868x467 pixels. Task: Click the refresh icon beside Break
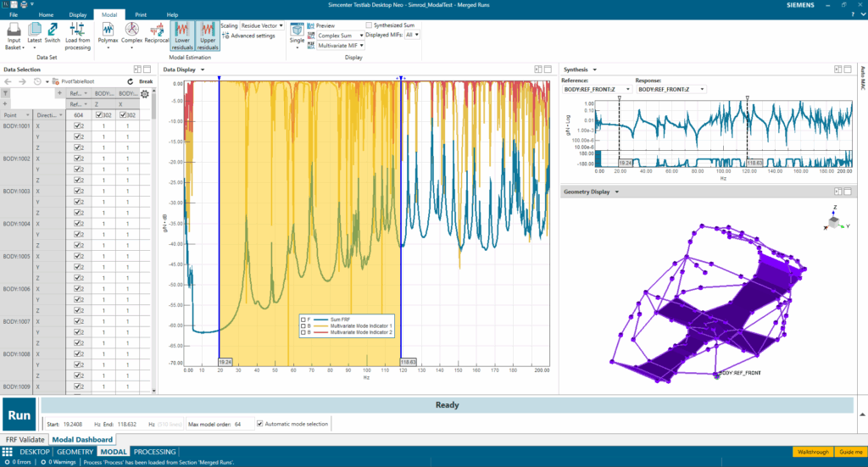[x=130, y=81]
